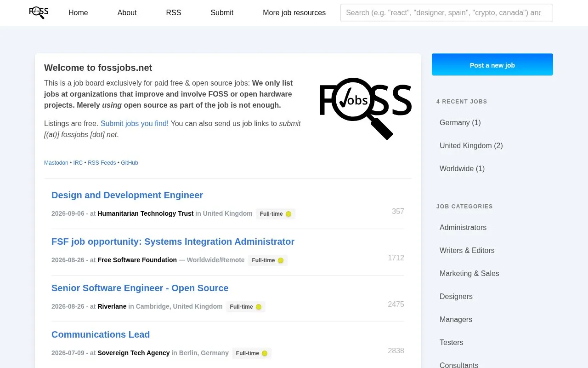Select Testers job category
588x368 pixels.
(x=451, y=342)
